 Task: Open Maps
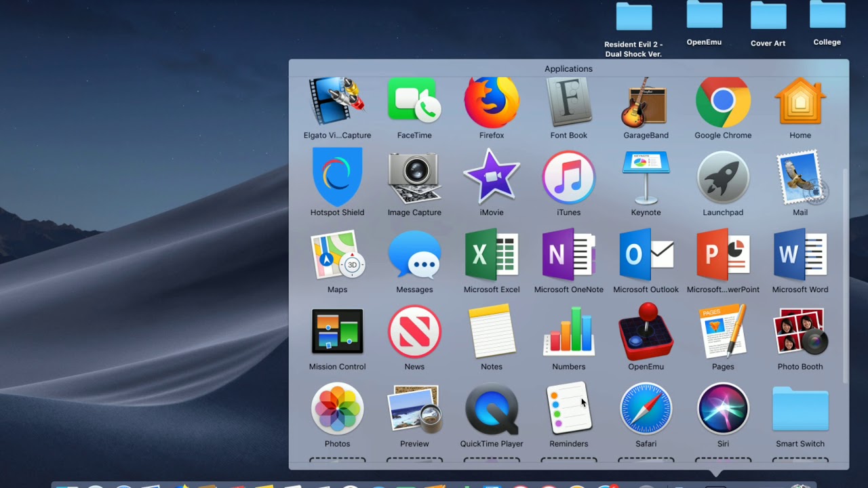[337, 255]
